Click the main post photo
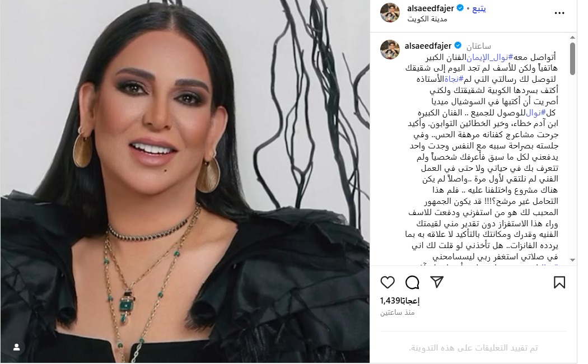Image resolution: width=588 pixels, height=364 pixels. click(x=185, y=181)
